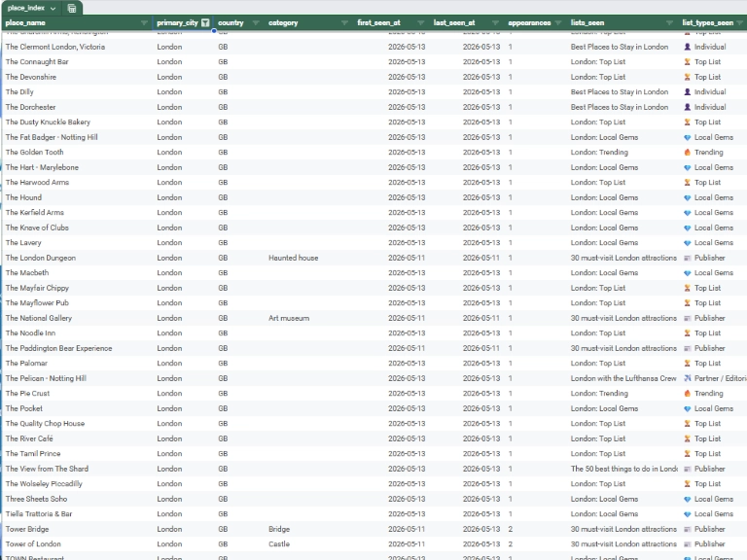Open first_seen_at column filter dropdown

pyautogui.click(x=420, y=23)
